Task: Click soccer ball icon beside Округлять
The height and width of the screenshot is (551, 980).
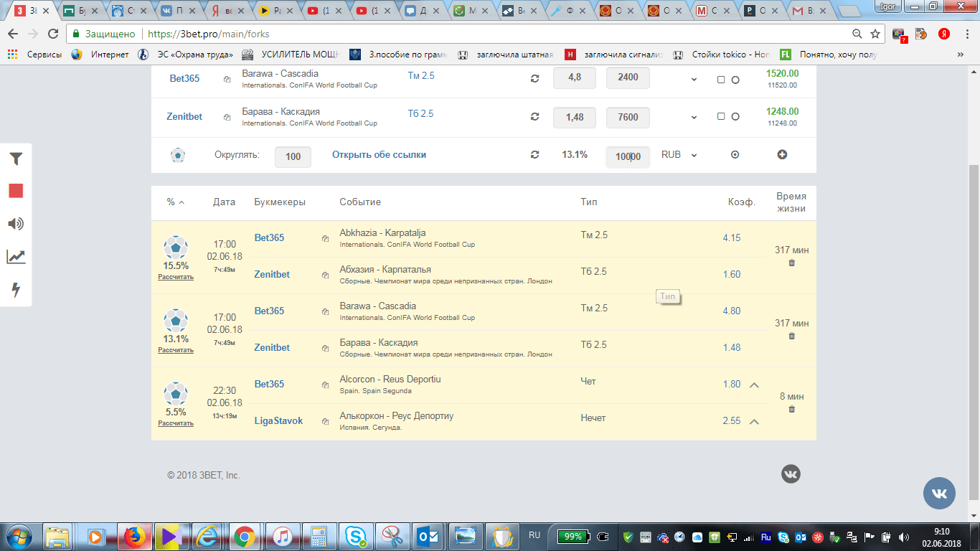Action: click(x=178, y=155)
